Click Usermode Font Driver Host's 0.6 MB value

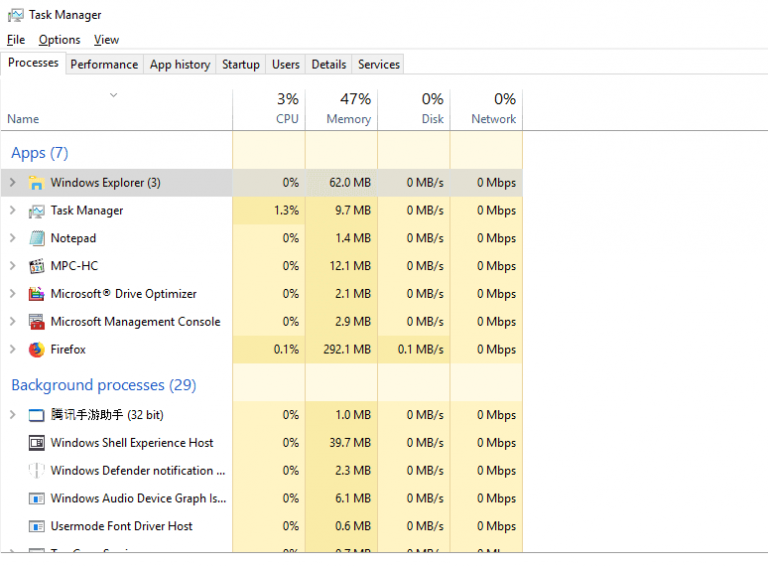[353, 526]
